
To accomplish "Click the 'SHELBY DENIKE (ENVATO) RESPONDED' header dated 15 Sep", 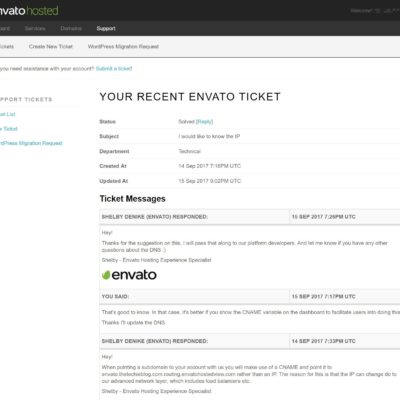I will click(155, 217).
